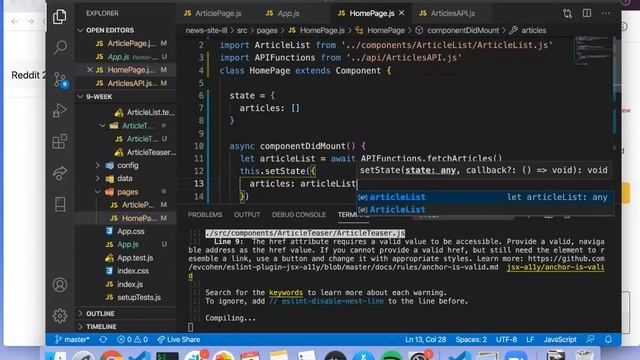
Task: Click LF end-of-line status item
Action: click(530, 340)
